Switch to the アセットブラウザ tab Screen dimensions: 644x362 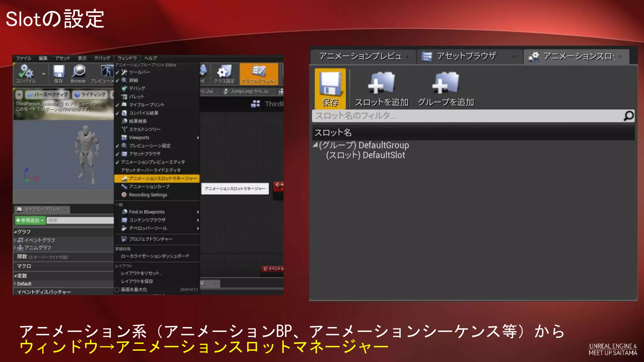[466, 56]
